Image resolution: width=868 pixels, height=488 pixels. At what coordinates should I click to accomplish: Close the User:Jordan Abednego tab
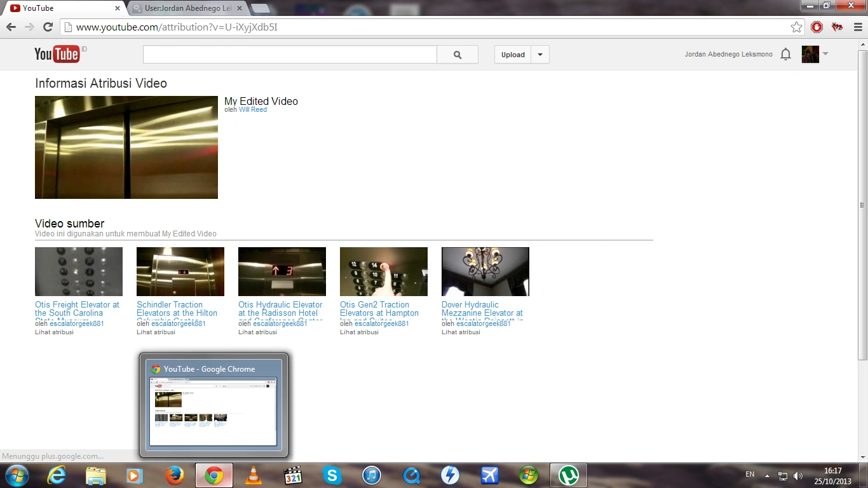[x=240, y=9]
